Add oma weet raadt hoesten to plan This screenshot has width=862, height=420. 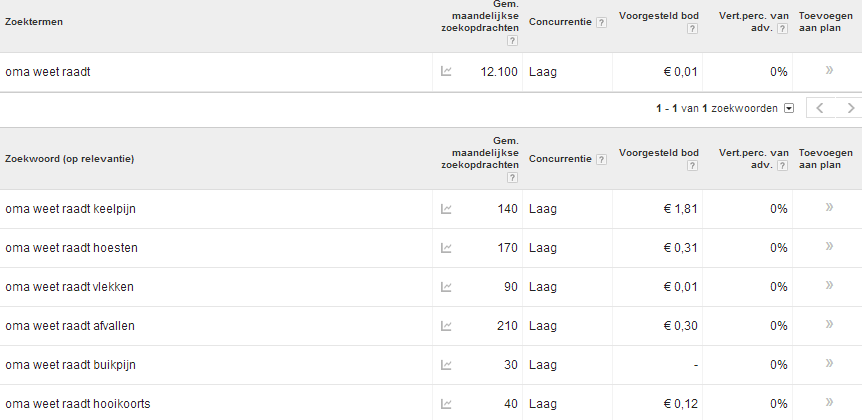coord(829,246)
